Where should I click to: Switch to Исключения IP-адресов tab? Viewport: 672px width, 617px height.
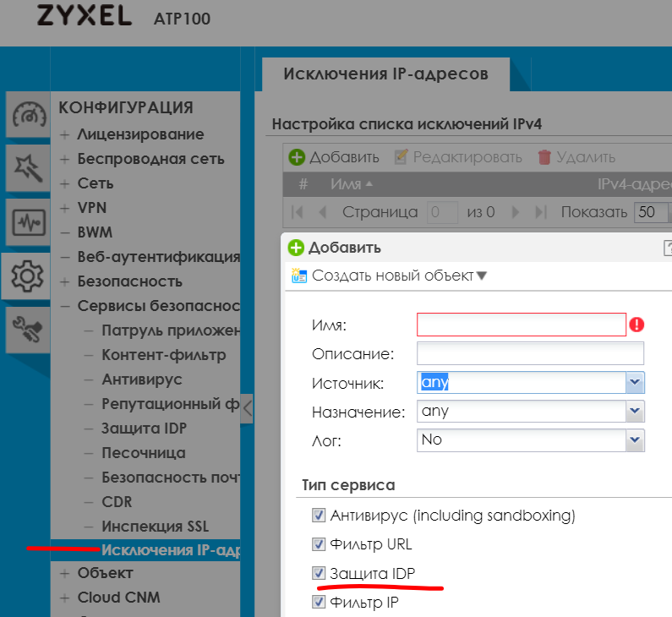tap(385, 74)
